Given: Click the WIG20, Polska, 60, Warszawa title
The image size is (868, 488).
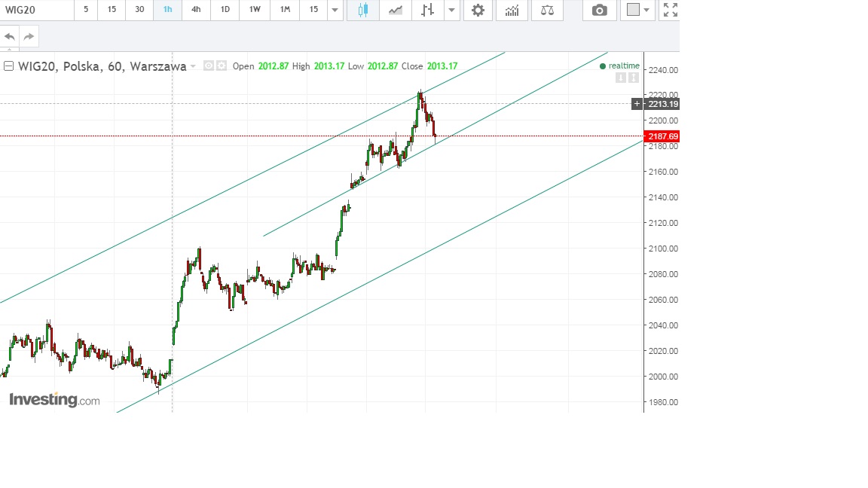Looking at the screenshot, I should 102,66.
